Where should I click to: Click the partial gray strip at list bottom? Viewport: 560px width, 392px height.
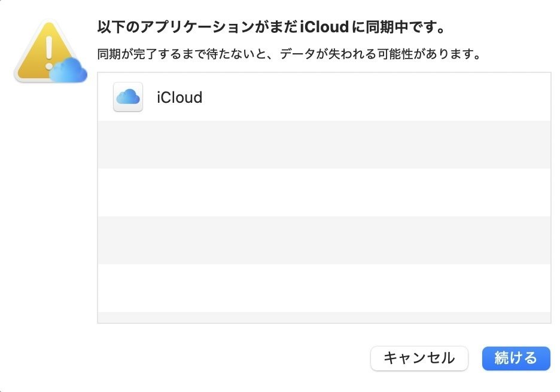click(x=324, y=317)
